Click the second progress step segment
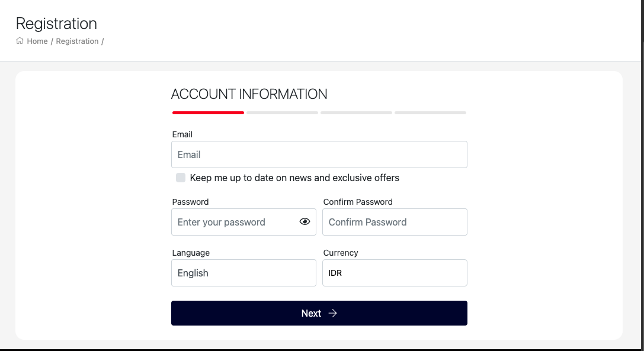 (x=282, y=112)
